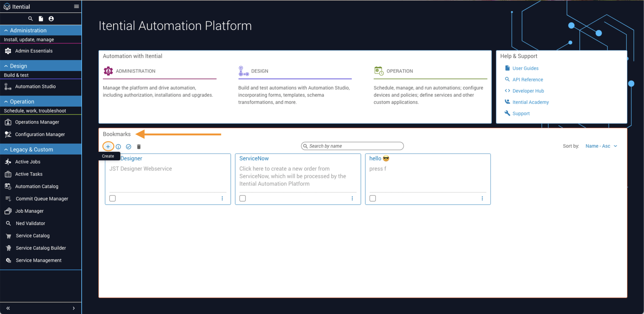This screenshot has height=314, width=644.
Task: Open the user profile icon in sidebar
Action: 51,19
